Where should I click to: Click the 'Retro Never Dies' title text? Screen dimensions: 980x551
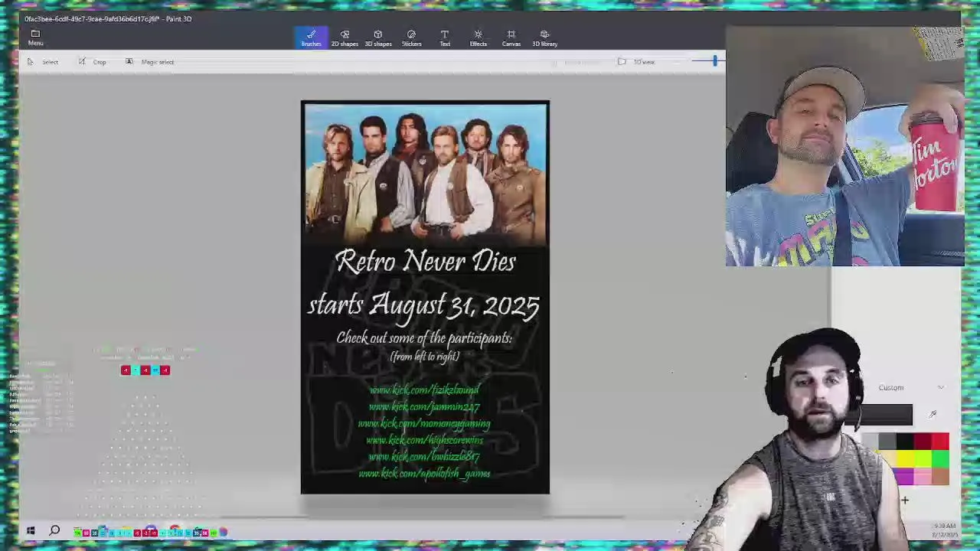point(425,262)
